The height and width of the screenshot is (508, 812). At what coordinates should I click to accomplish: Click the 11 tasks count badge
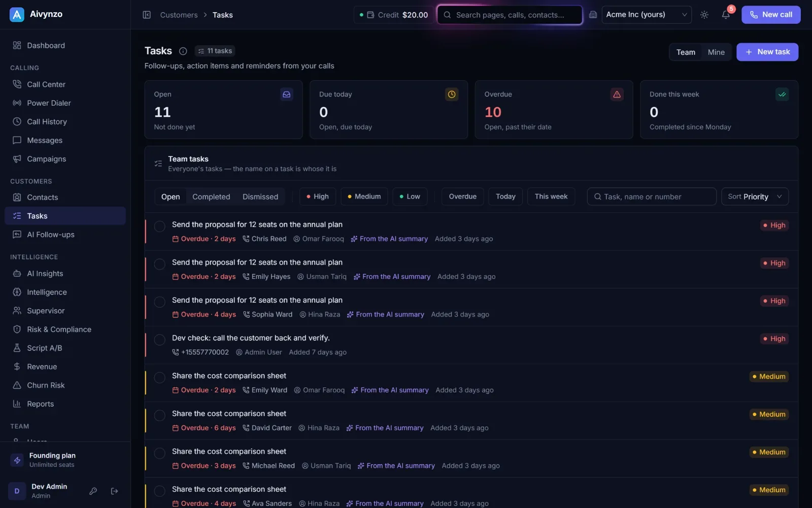[x=215, y=51]
